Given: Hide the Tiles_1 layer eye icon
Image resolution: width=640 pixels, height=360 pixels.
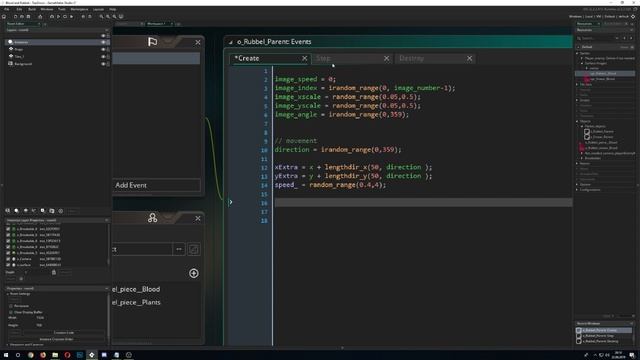Looking at the screenshot, I should 103,56.
